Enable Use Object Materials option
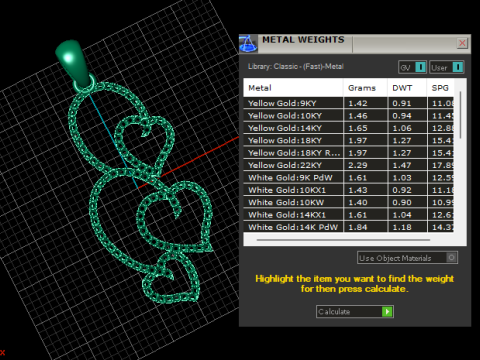 (x=407, y=258)
